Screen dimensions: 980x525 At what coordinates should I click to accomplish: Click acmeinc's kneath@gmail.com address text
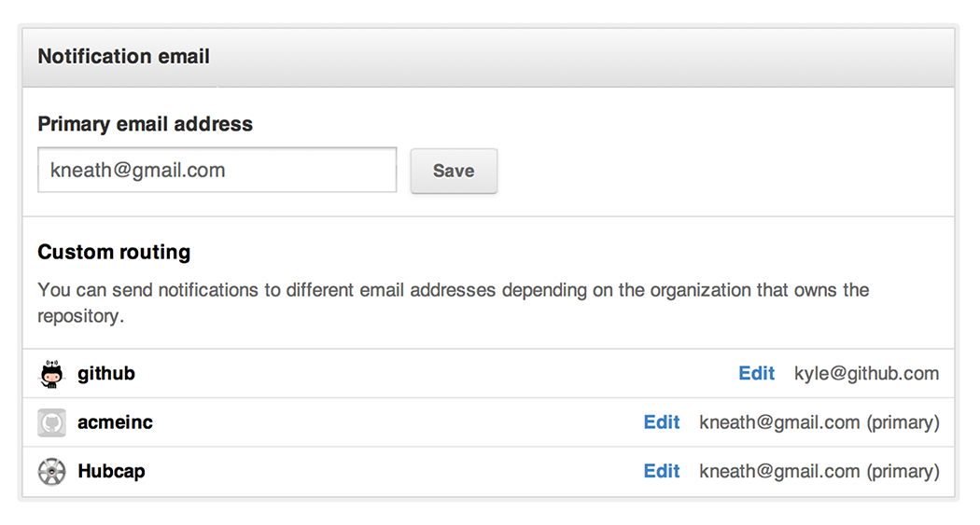click(x=779, y=422)
